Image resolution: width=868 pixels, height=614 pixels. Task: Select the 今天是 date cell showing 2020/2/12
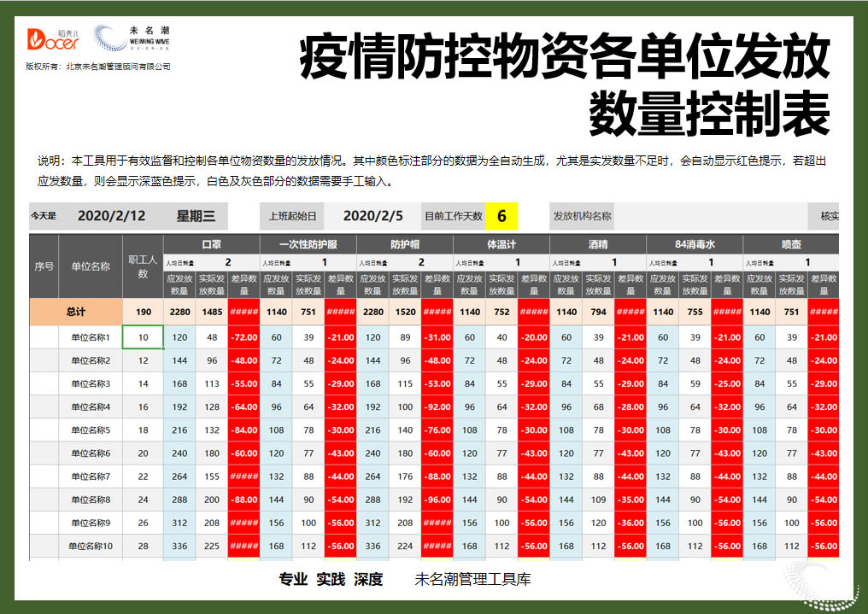pyautogui.click(x=114, y=214)
